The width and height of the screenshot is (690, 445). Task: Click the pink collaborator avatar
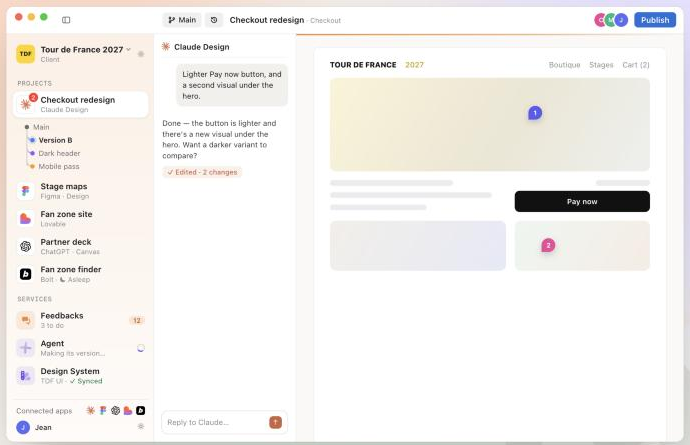point(600,20)
